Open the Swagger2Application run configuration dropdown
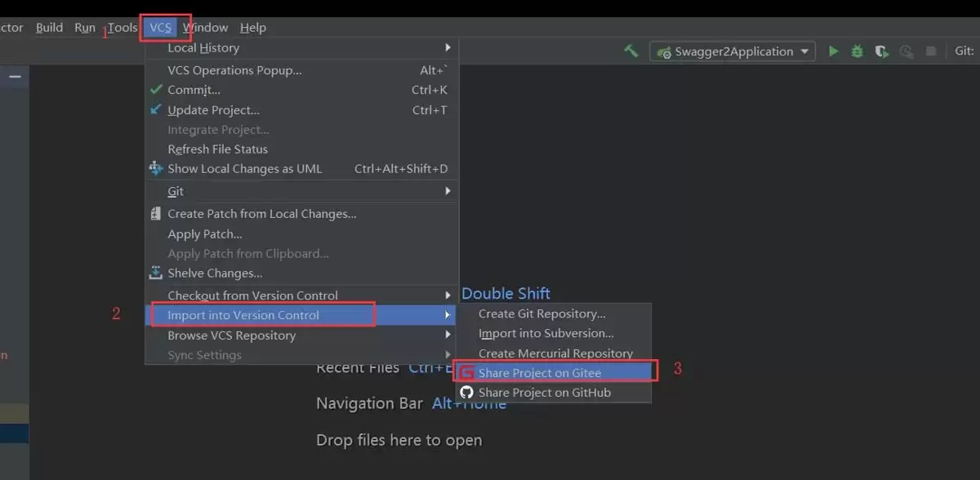Screen dimensions: 980x480 coord(733,51)
